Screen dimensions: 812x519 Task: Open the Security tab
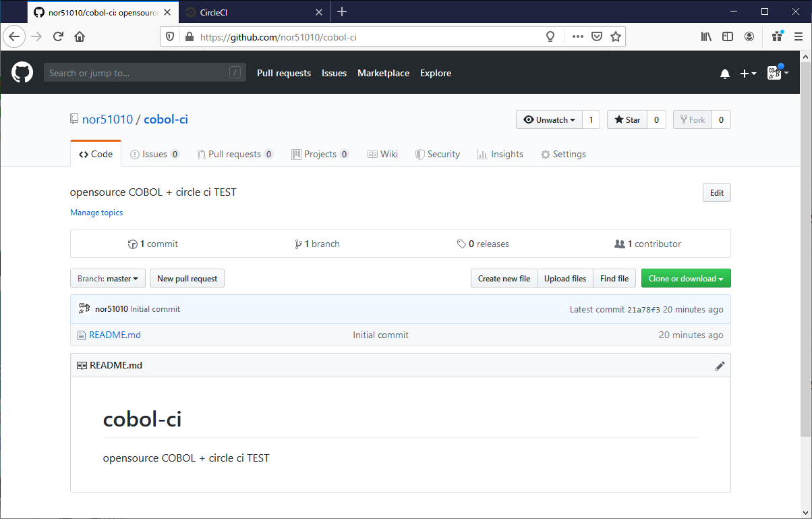(437, 154)
